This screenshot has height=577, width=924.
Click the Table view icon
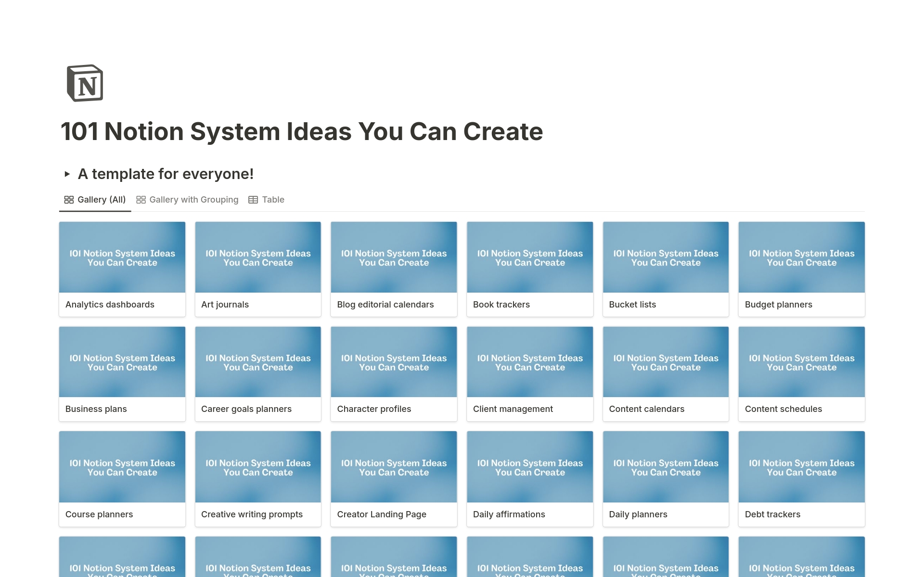253,200
